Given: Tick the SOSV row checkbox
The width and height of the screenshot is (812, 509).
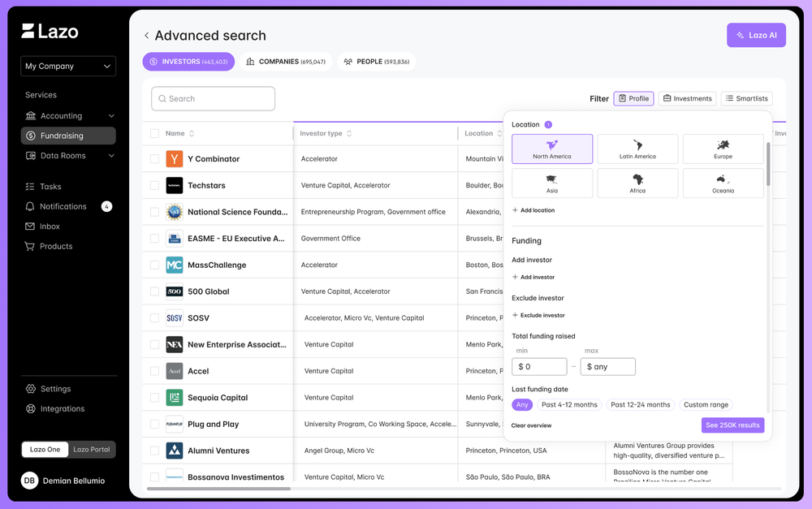Looking at the screenshot, I should [154, 318].
